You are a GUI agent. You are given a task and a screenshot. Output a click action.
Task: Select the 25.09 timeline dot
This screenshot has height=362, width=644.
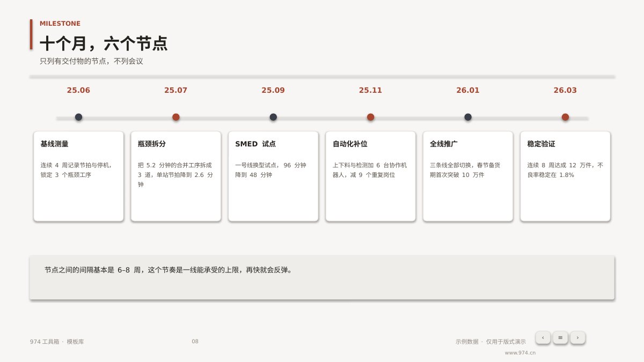[x=273, y=117]
